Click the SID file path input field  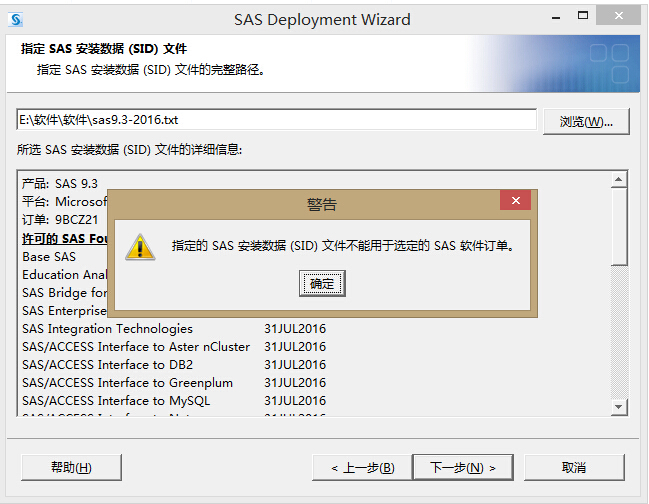pos(276,120)
